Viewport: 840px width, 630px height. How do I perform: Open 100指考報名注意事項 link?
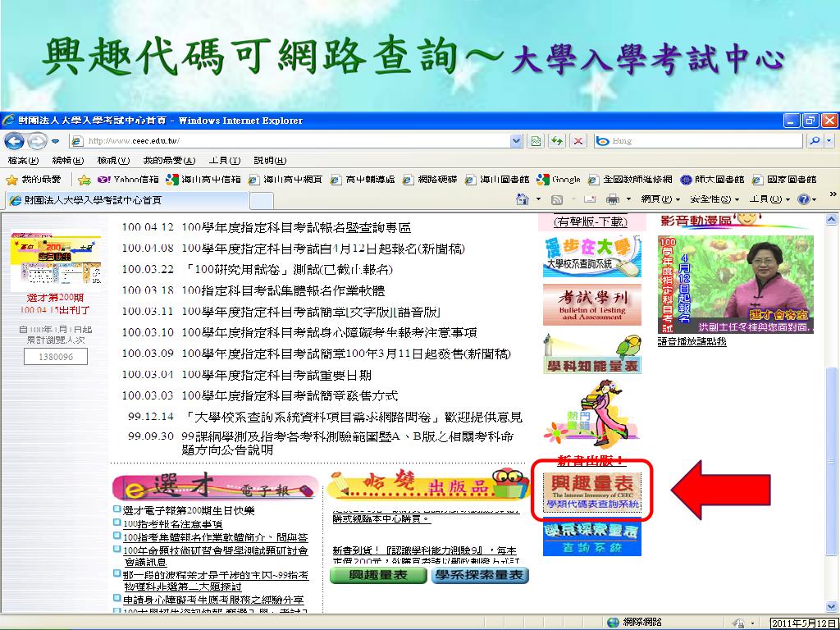[x=172, y=524]
